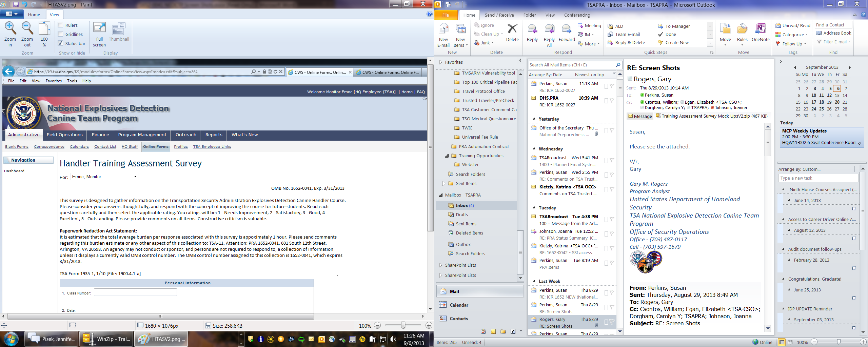Send message to OneNote
Viewport: 868px width, 347px height.
(761, 33)
